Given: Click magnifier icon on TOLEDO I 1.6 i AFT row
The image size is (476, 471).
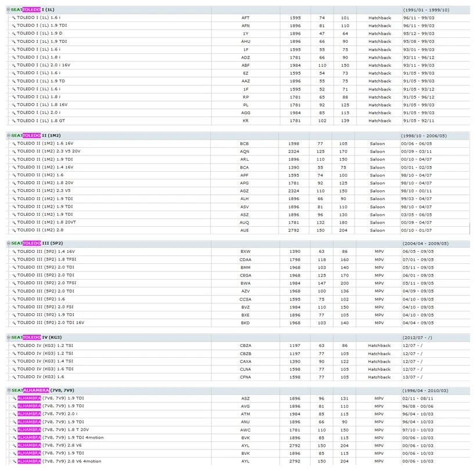Looking at the screenshot, I should pyautogui.click(x=14, y=18).
